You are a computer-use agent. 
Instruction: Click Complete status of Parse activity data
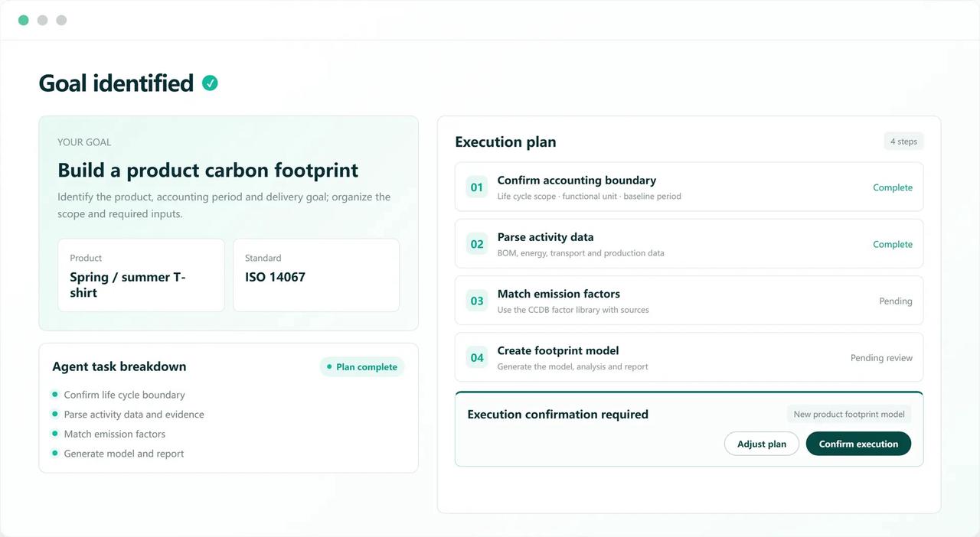893,244
